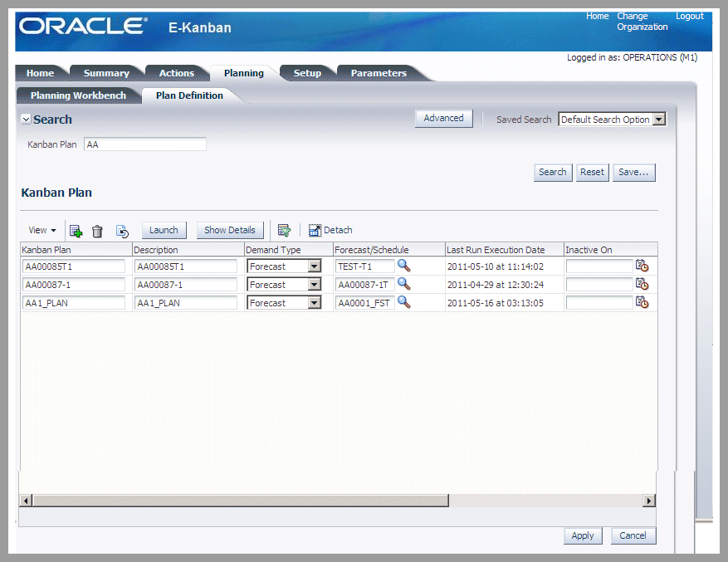Click the copy plan icon in toolbar
The height and width of the screenshot is (562, 728).
(x=122, y=231)
